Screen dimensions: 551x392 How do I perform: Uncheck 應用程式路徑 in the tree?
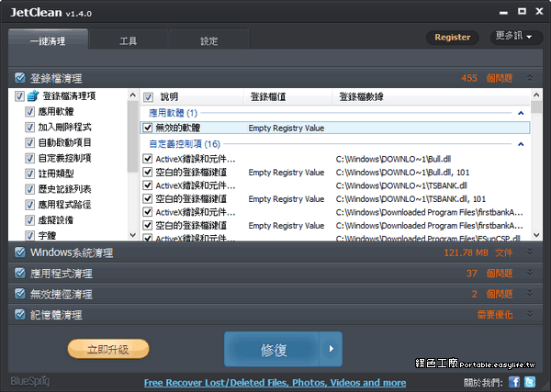click(x=30, y=205)
